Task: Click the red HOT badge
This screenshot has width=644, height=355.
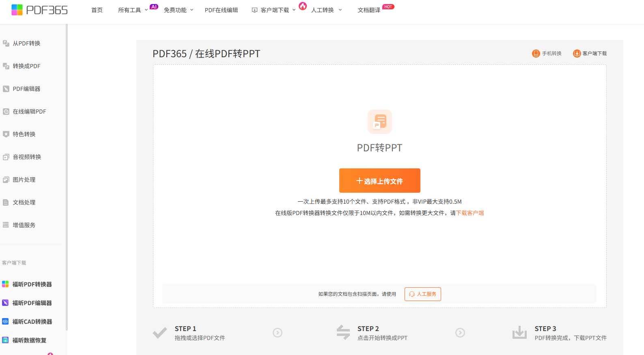Action: [388, 6]
